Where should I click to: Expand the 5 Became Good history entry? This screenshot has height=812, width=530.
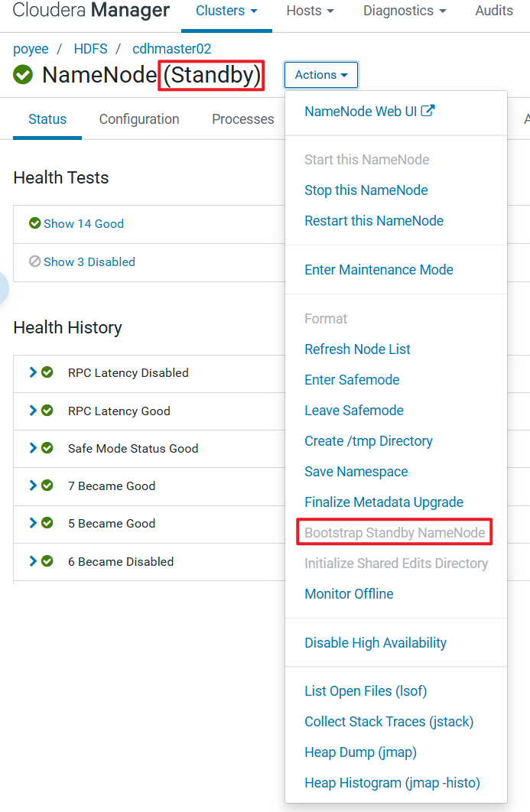[33, 523]
